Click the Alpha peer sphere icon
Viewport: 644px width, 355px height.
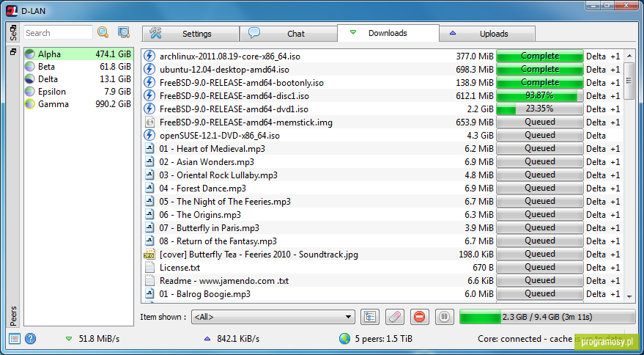(29, 54)
